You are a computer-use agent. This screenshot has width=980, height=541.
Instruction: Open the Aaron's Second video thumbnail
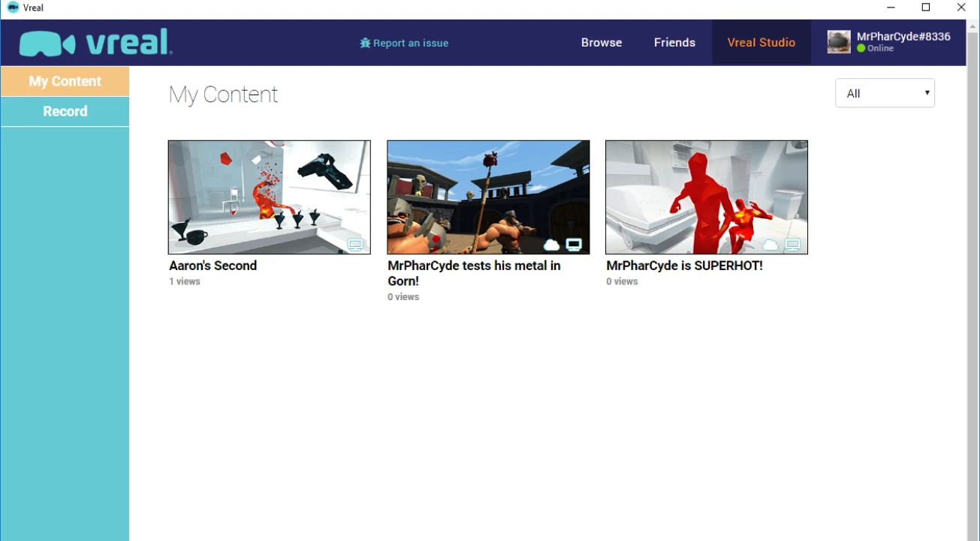click(x=270, y=197)
